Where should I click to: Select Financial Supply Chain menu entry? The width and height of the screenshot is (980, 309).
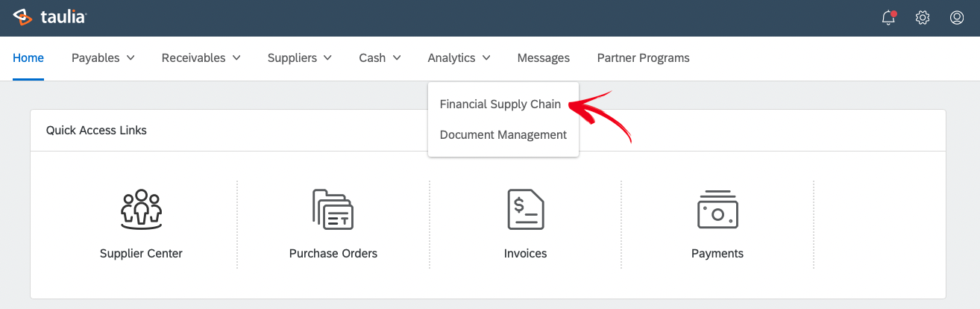pos(500,104)
